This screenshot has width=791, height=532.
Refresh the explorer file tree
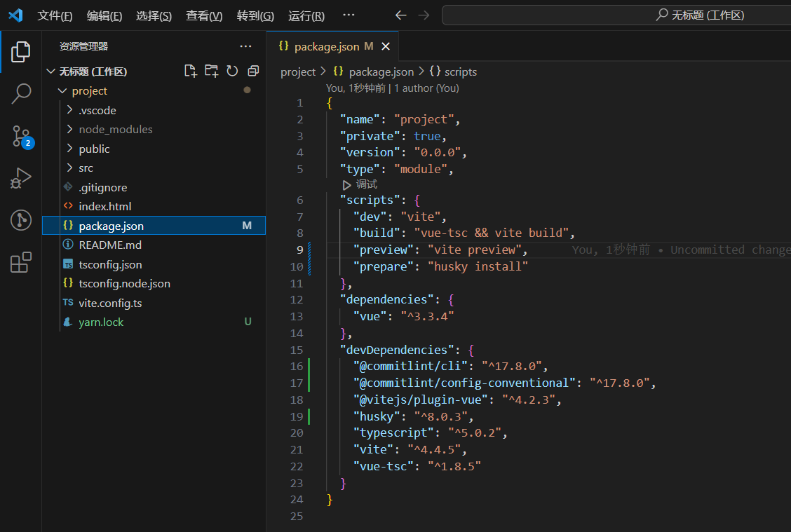pyautogui.click(x=232, y=71)
